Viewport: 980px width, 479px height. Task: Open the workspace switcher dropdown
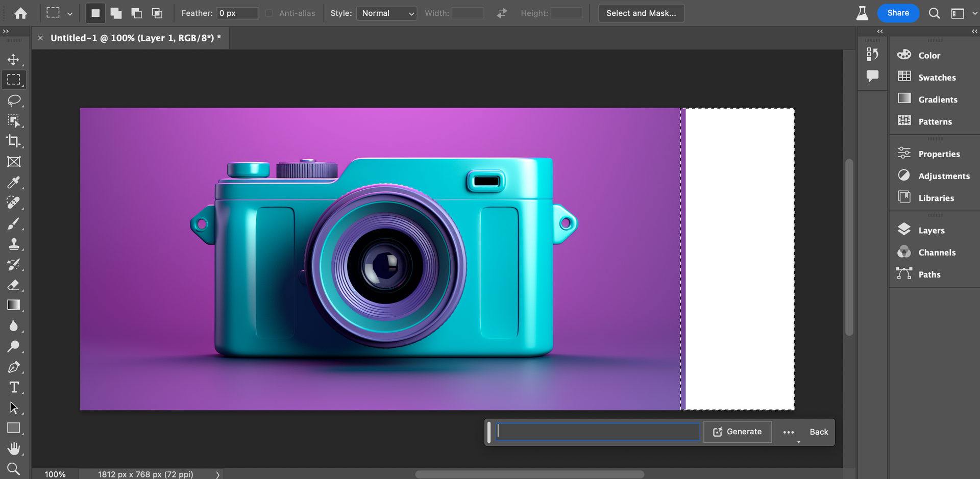(963, 13)
